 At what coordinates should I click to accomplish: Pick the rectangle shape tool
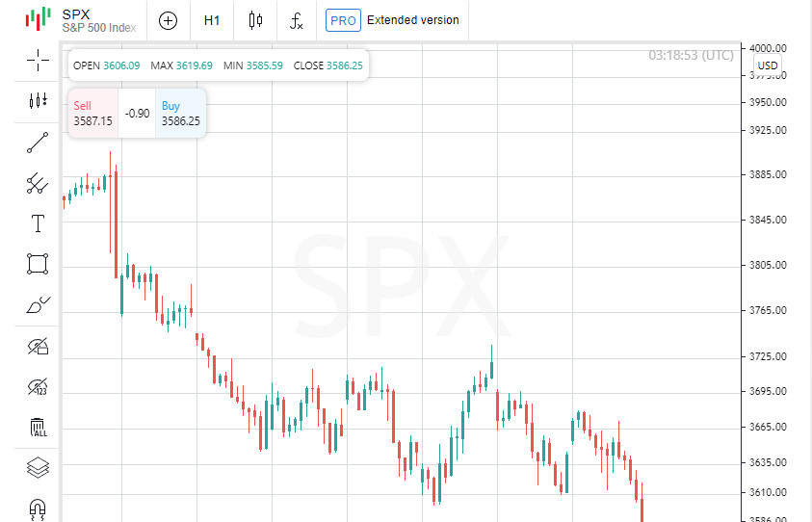point(38,264)
